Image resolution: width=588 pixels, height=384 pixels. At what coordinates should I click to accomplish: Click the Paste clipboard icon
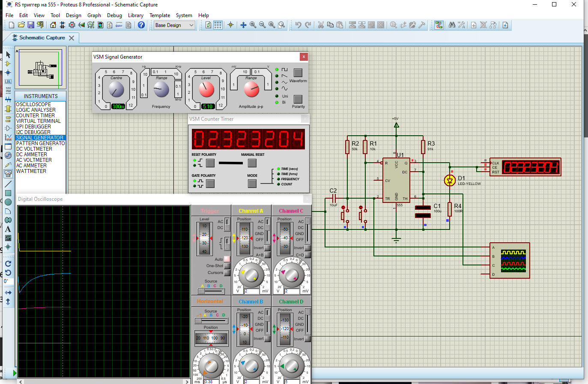[x=340, y=25]
